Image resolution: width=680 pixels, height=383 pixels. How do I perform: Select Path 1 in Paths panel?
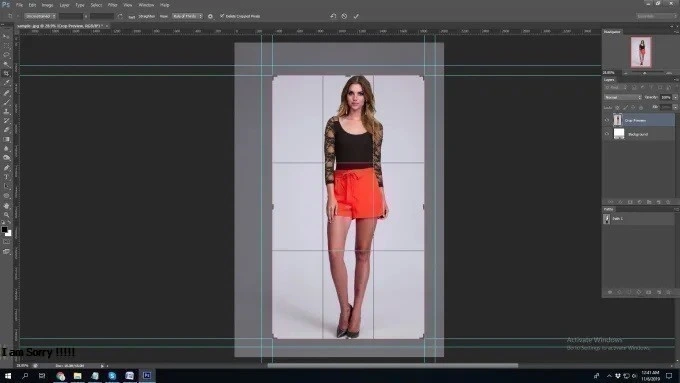pos(638,219)
